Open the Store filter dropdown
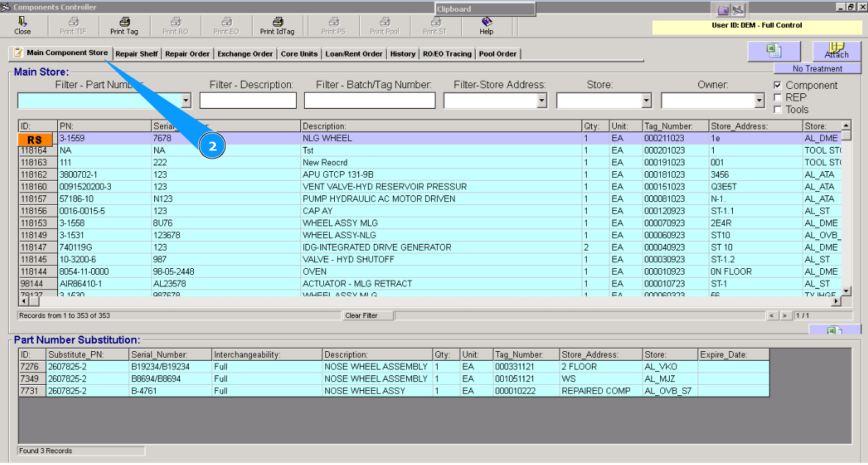 coord(646,101)
